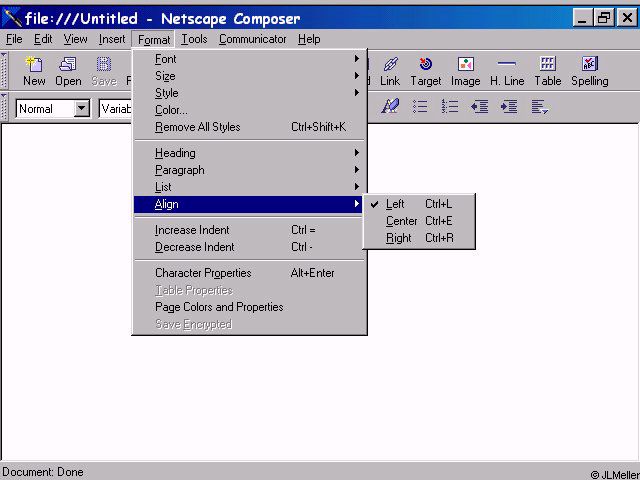Close the open Format menu
The height and width of the screenshot is (480, 640).
(153, 40)
